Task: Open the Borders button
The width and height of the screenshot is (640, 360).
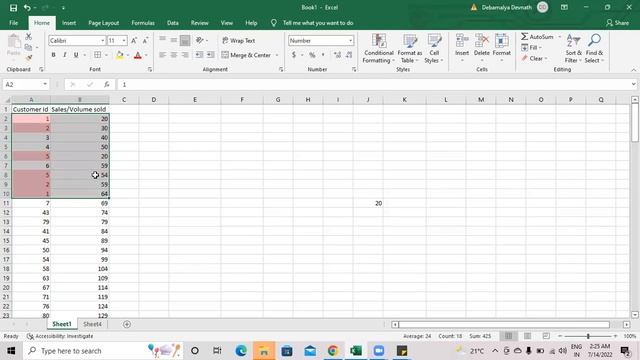Action: [x=97, y=55]
